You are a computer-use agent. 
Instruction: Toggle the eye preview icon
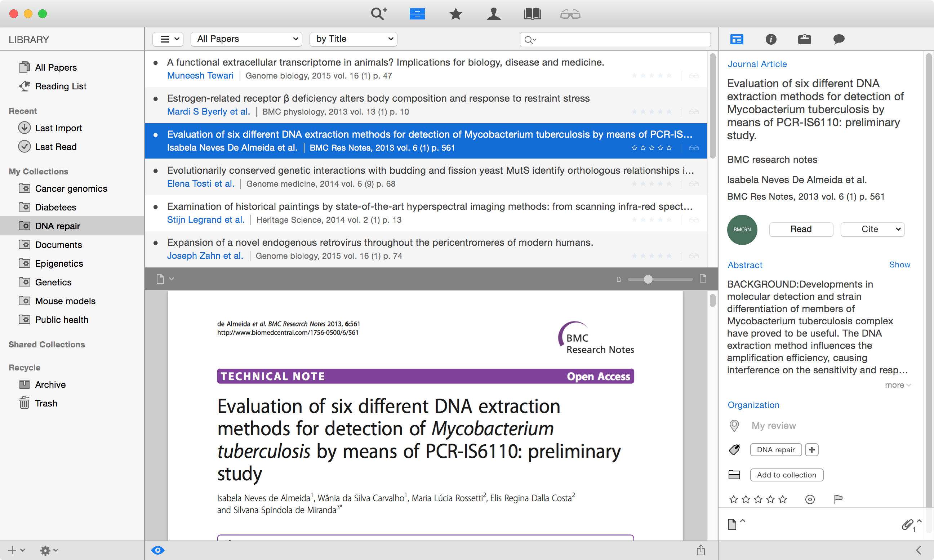pos(158,550)
